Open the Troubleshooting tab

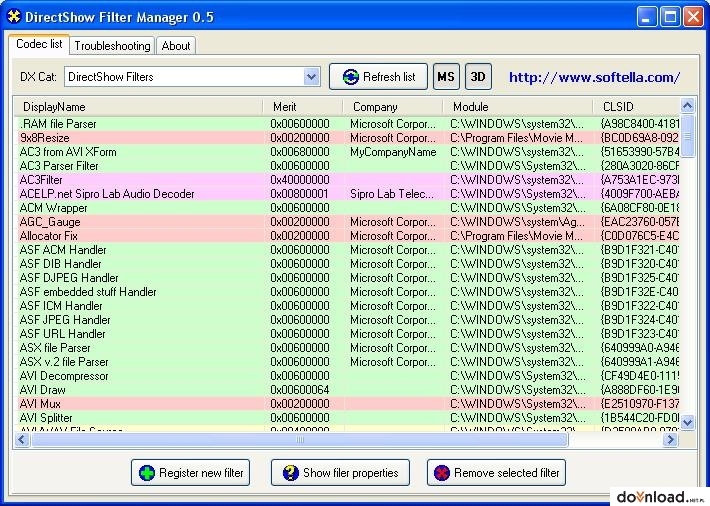(112, 46)
